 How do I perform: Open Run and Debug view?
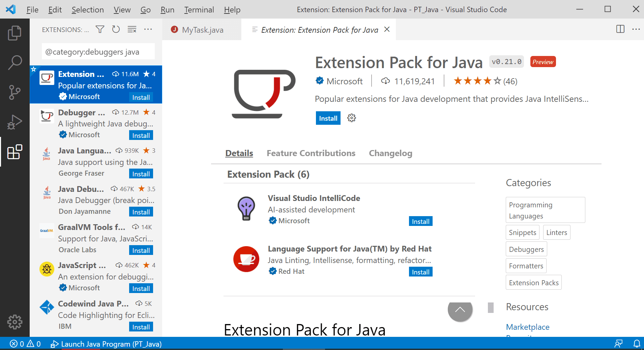click(x=14, y=122)
